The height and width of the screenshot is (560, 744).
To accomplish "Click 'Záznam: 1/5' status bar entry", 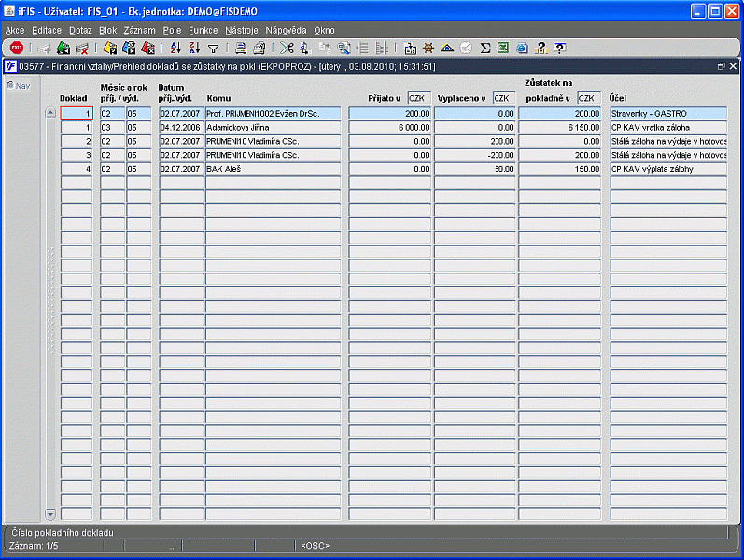I will pyautogui.click(x=34, y=546).
